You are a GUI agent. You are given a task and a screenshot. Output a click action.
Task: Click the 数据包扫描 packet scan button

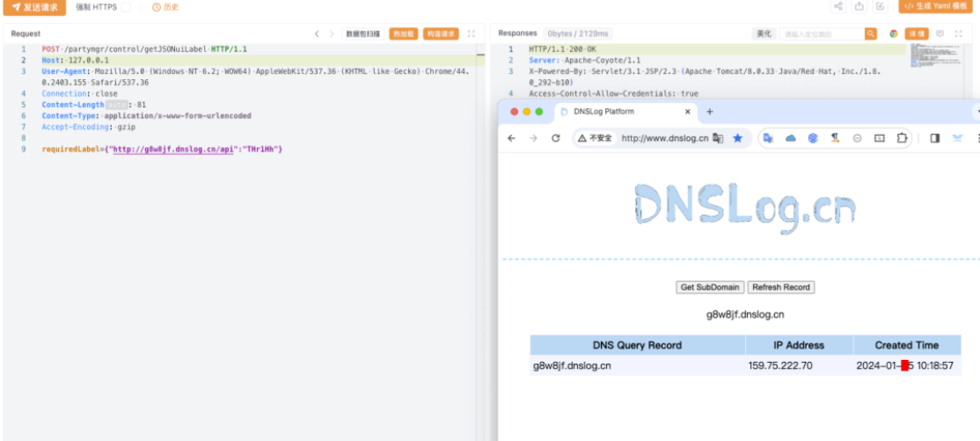click(362, 33)
